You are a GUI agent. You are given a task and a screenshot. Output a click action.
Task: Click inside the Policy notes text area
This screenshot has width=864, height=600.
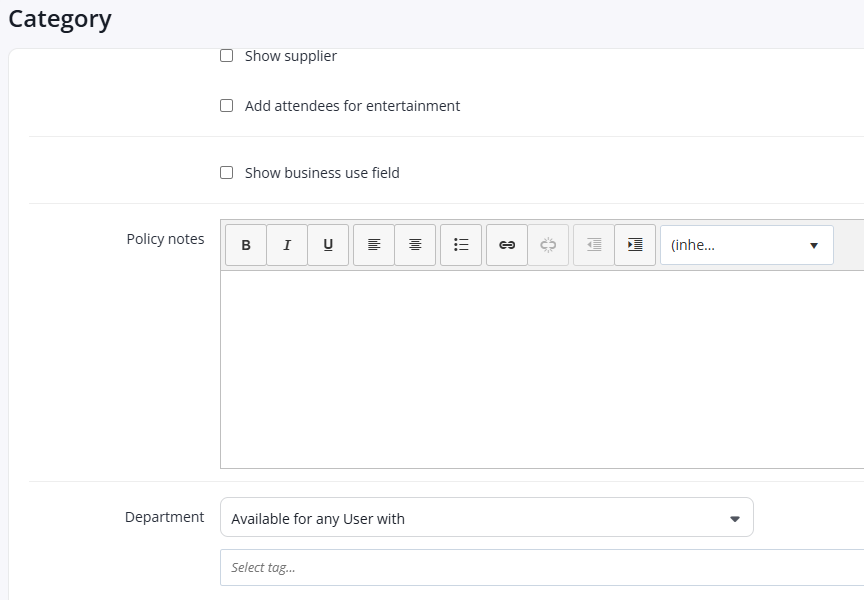(542, 369)
